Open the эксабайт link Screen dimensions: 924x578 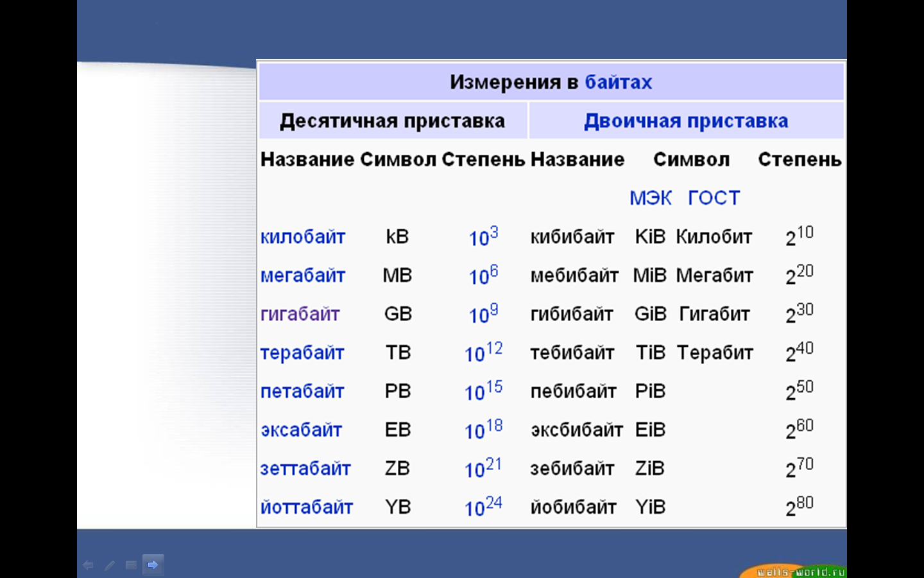click(x=301, y=430)
